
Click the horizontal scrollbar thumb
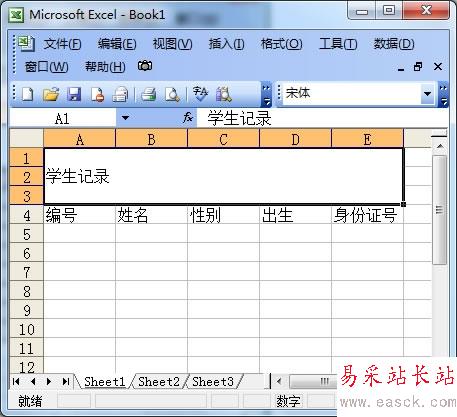(313, 381)
